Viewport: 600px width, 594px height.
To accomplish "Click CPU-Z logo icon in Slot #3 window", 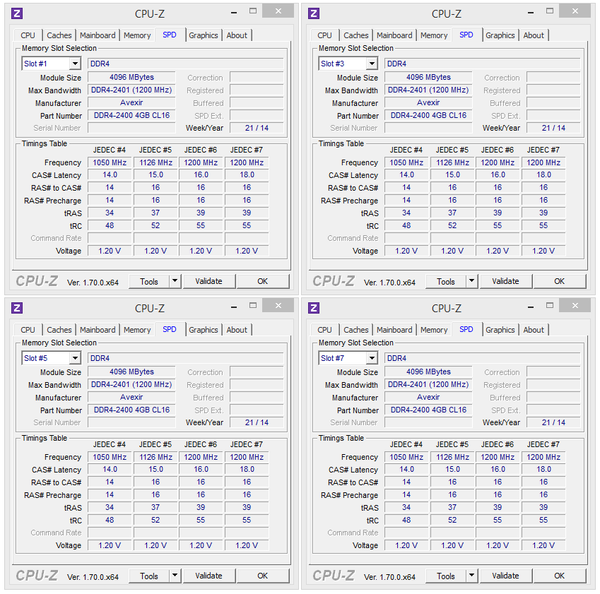I will (x=314, y=13).
